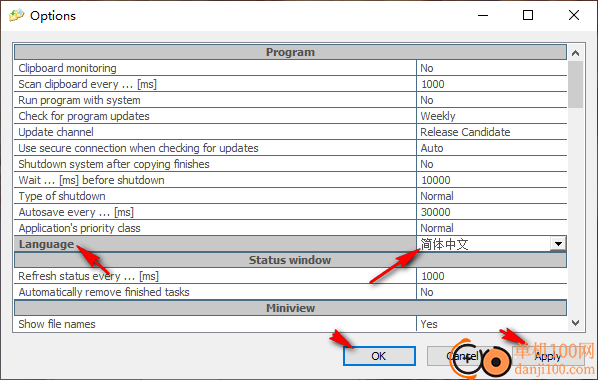Click Normal value for priority class
The image size is (598, 380).
tap(492, 228)
